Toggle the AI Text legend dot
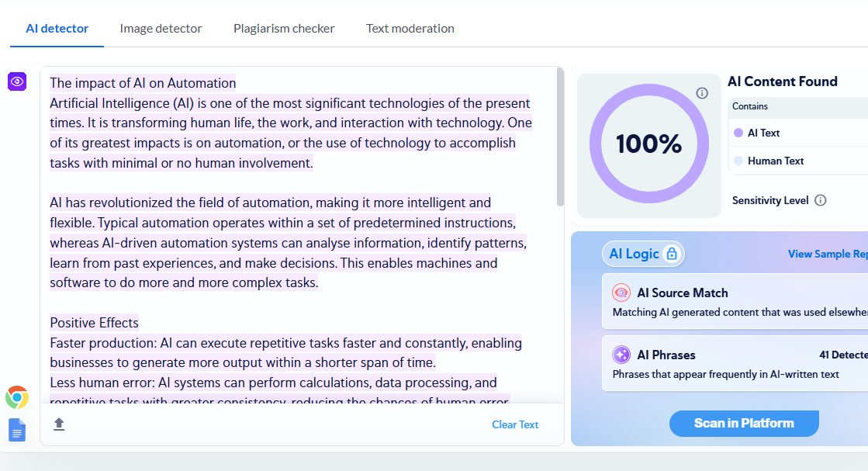This screenshot has height=471, width=868. (x=738, y=133)
